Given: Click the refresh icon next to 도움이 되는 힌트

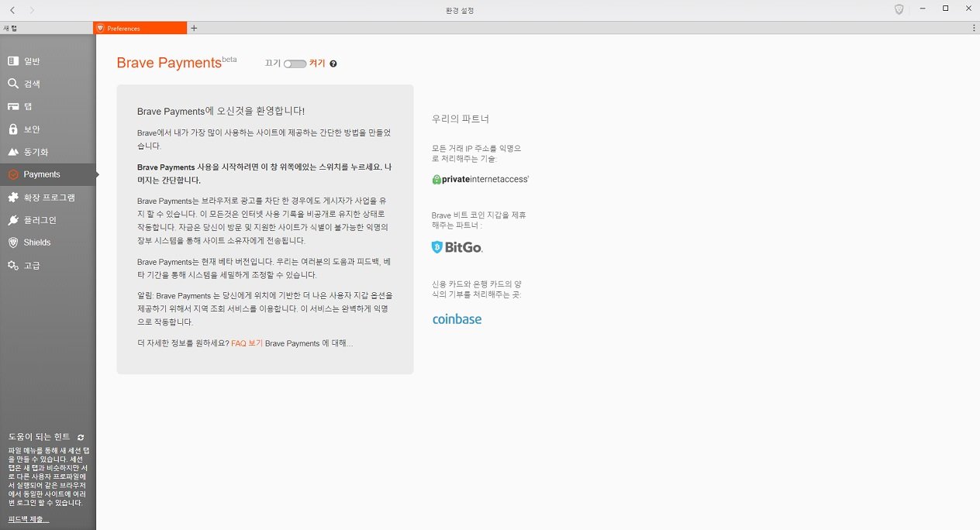Looking at the screenshot, I should point(80,436).
